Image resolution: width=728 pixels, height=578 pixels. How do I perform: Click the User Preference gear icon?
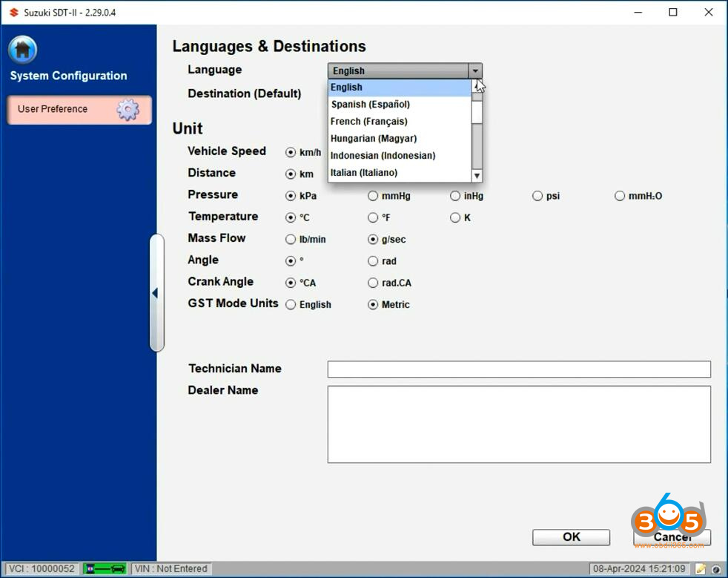(128, 110)
